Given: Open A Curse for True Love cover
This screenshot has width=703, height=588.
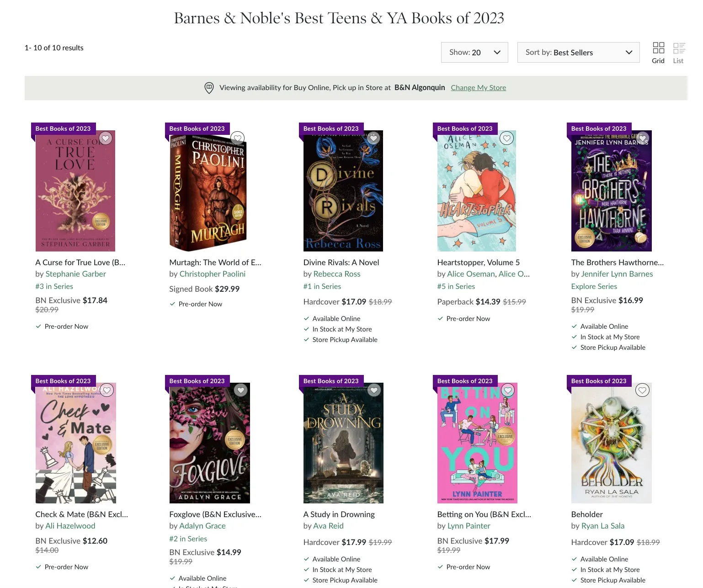Looking at the screenshot, I should click(75, 191).
